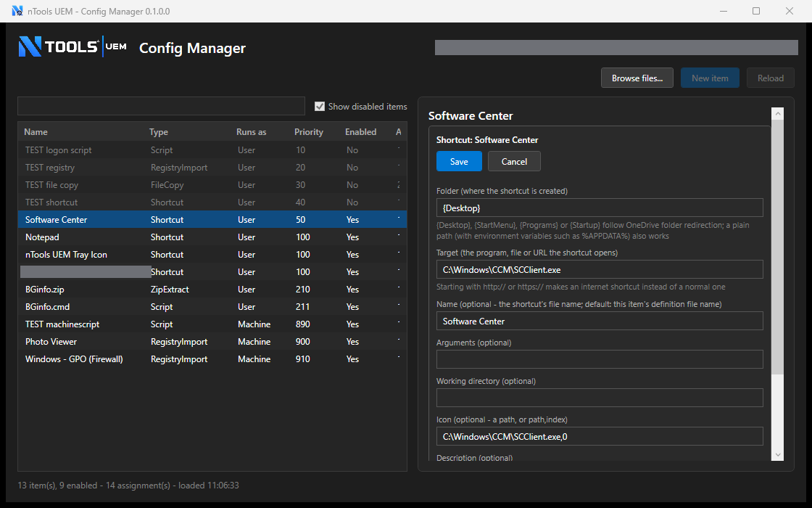Sort list by Name column header

point(36,131)
